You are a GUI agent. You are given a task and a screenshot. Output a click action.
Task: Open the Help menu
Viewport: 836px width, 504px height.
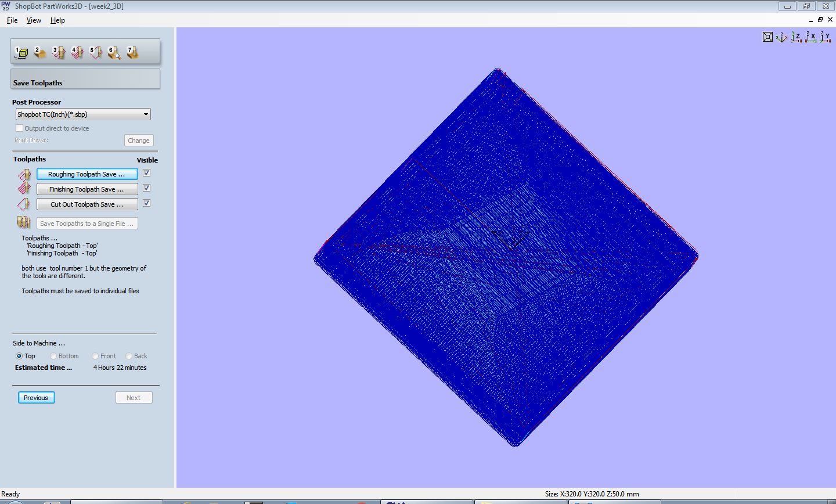tap(57, 20)
